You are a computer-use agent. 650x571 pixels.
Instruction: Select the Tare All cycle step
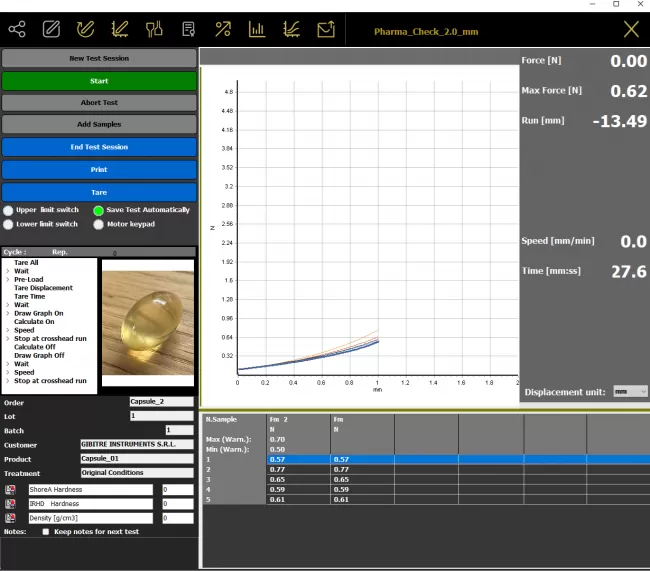pos(26,263)
